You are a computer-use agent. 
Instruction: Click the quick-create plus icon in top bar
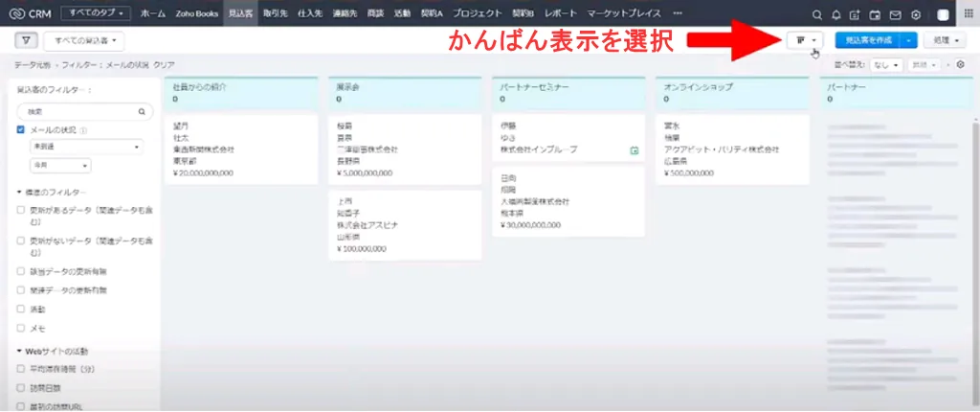[856, 15]
